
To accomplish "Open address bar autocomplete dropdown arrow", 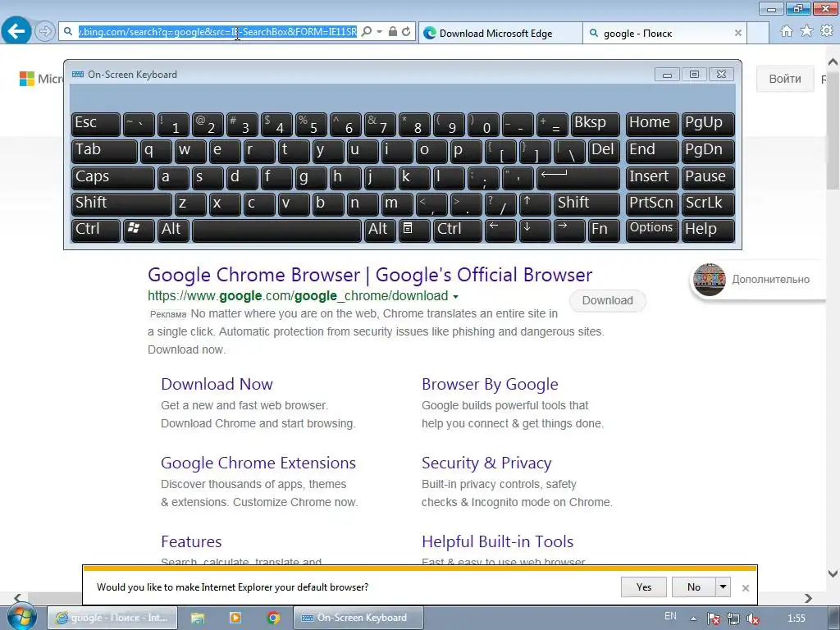I will click(379, 32).
